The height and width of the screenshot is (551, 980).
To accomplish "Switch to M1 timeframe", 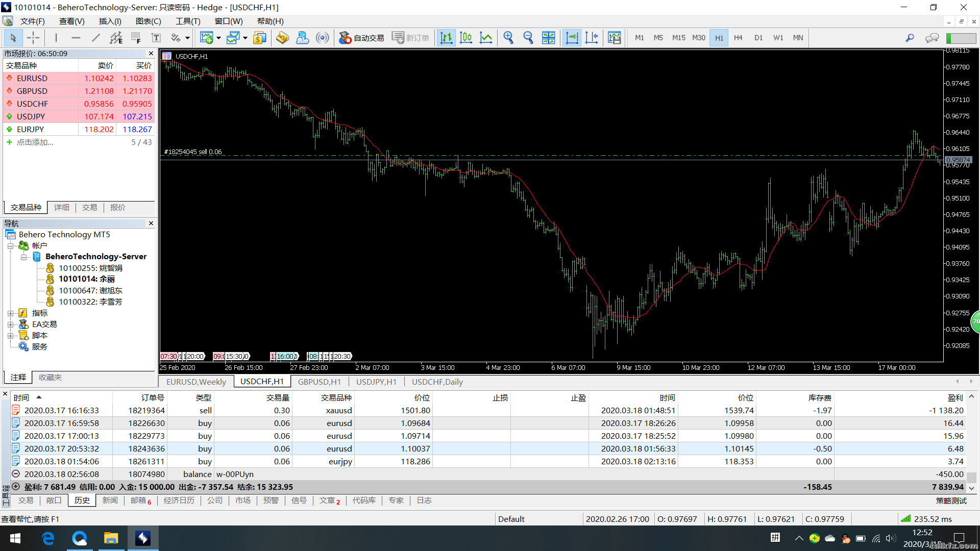I will [x=639, y=38].
